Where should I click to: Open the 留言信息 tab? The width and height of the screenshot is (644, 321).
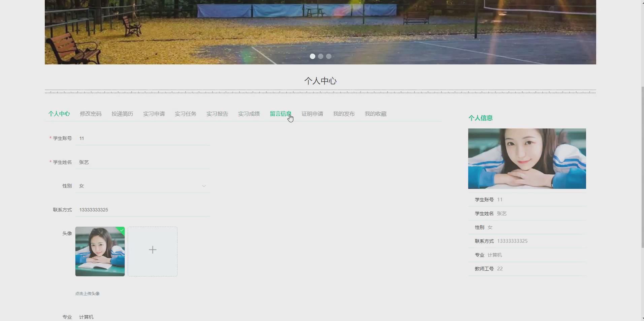[280, 114]
